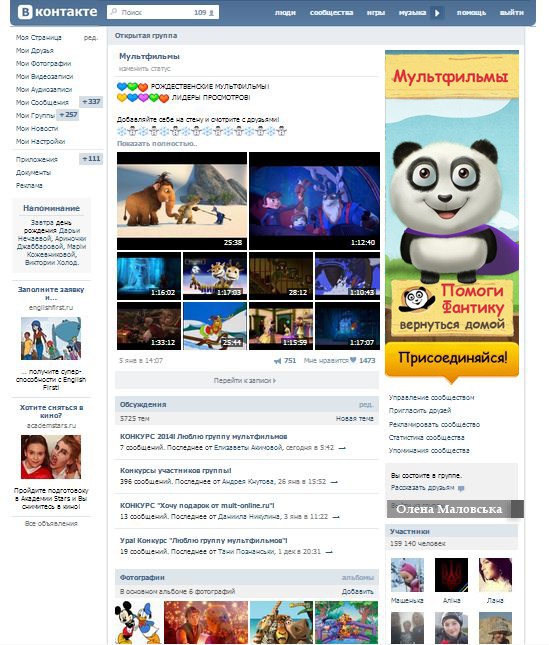Click the +337 messages counter badge
The width and height of the screenshot is (549, 645).
[91, 102]
